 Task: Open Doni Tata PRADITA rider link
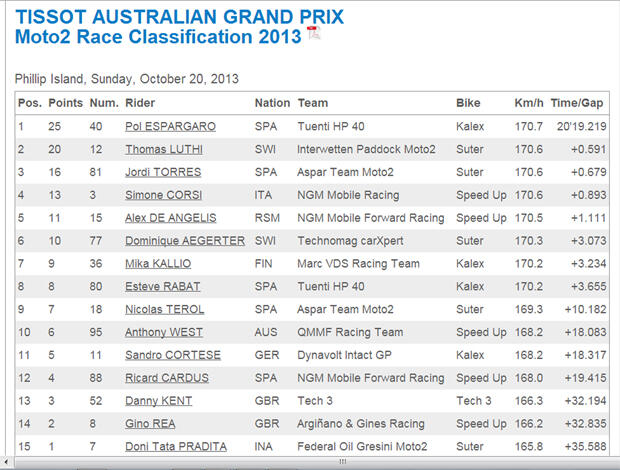[176, 447]
